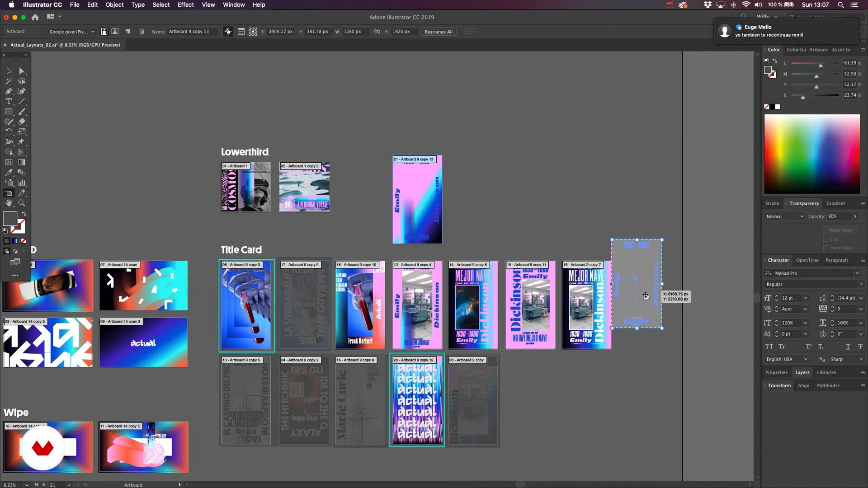Click the Make Mask button
Viewport: 868px width, 488px height.
click(x=840, y=230)
